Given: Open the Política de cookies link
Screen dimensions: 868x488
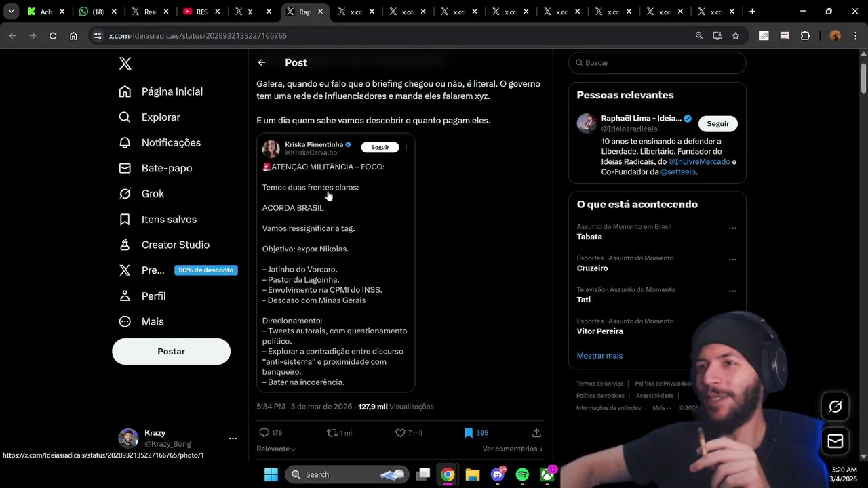Looking at the screenshot, I should point(600,396).
